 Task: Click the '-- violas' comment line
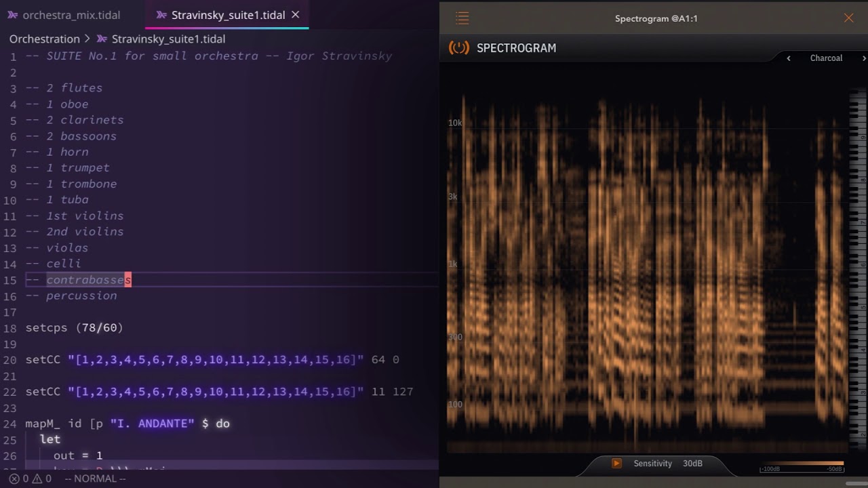57,248
